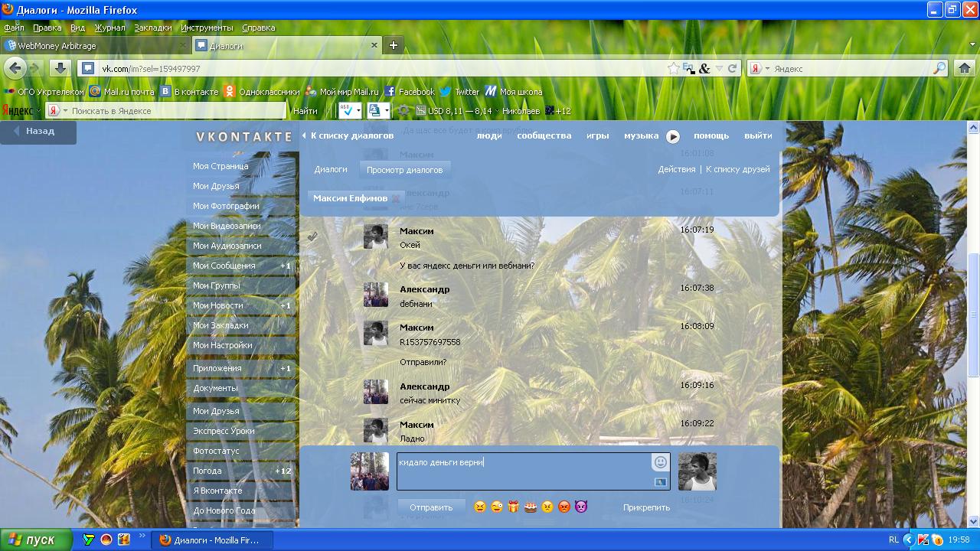Open the translate page dropdown arrow
980x551 pixels.
(387, 111)
